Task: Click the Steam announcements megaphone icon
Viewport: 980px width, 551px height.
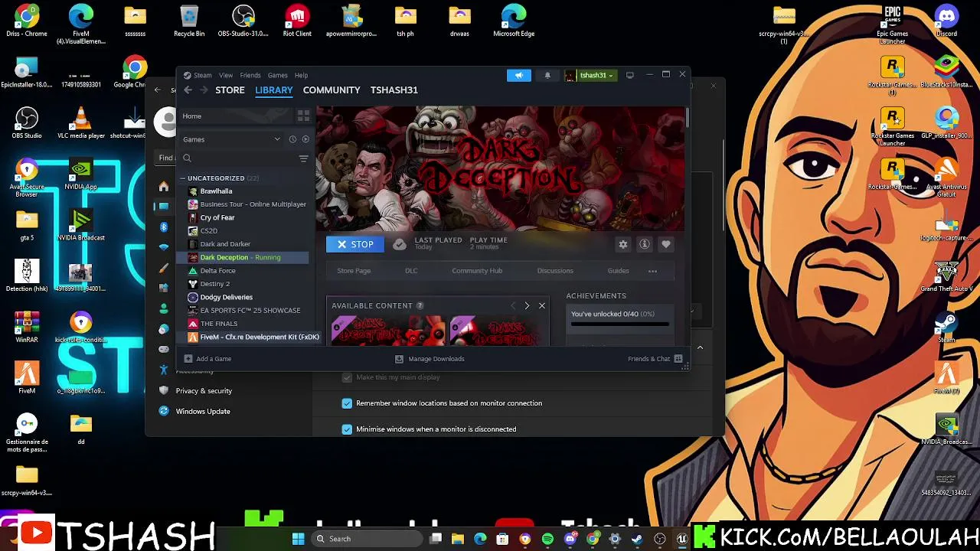Action: [518, 75]
